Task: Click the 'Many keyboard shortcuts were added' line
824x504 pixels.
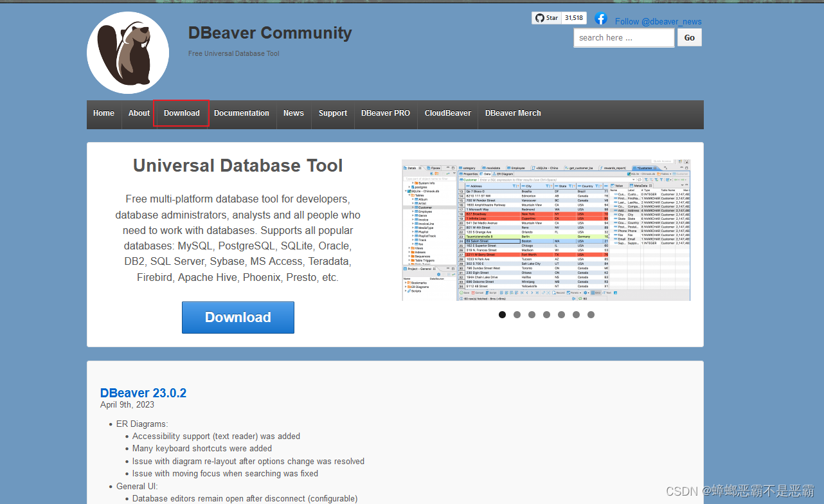Action: coord(202,449)
